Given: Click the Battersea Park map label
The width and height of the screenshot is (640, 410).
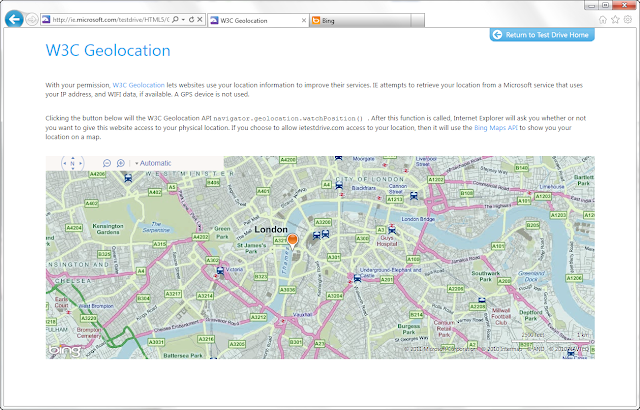Looking at the screenshot, I should click(183, 356).
